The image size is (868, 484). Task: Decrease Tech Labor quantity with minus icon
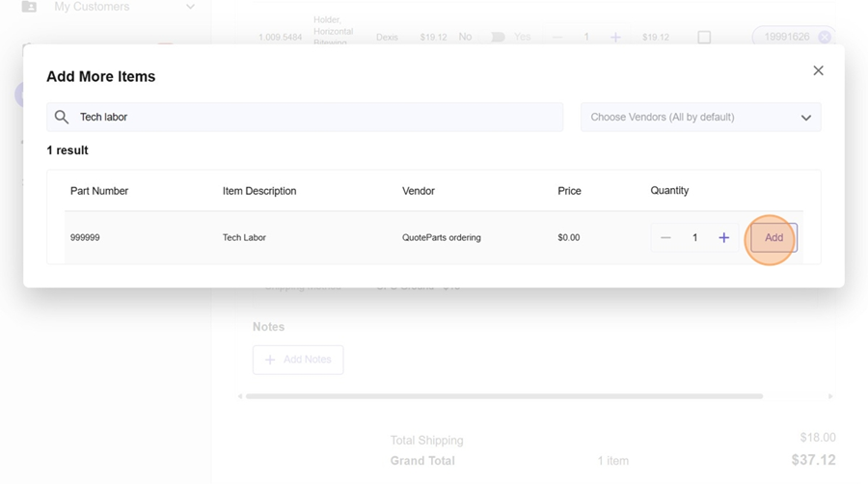665,237
